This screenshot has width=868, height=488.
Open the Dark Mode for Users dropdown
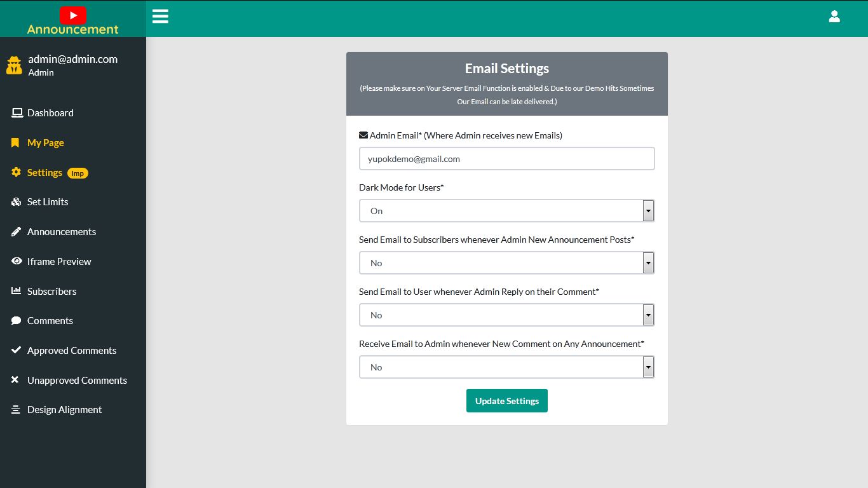(x=506, y=211)
